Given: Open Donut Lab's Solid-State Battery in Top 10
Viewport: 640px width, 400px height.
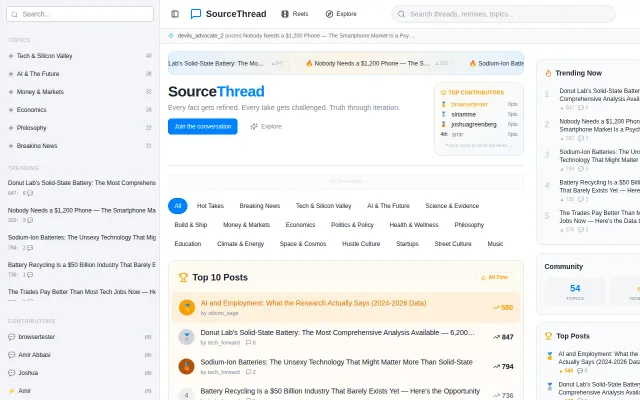Looking at the screenshot, I should (x=346, y=337).
